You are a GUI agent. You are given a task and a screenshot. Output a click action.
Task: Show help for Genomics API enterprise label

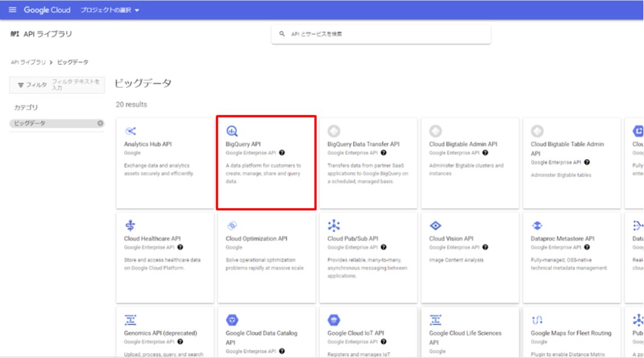pyautogui.click(x=180, y=342)
